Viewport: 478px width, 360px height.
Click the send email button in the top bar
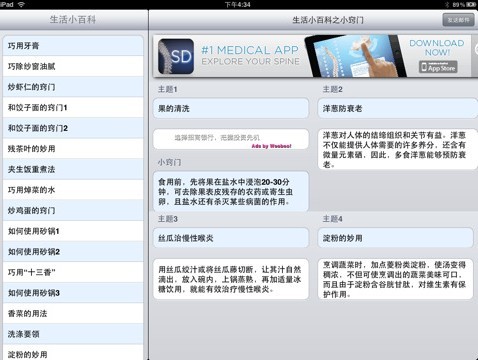[458, 20]
